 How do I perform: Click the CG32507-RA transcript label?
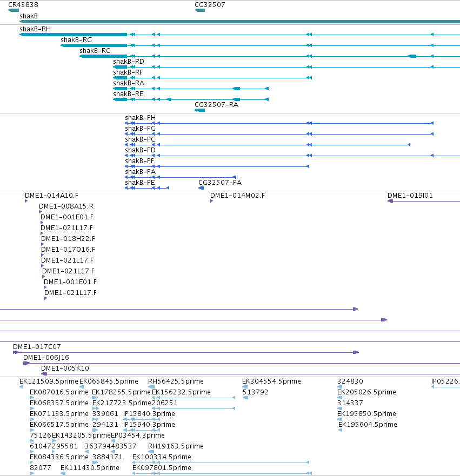tap(217, 105)
